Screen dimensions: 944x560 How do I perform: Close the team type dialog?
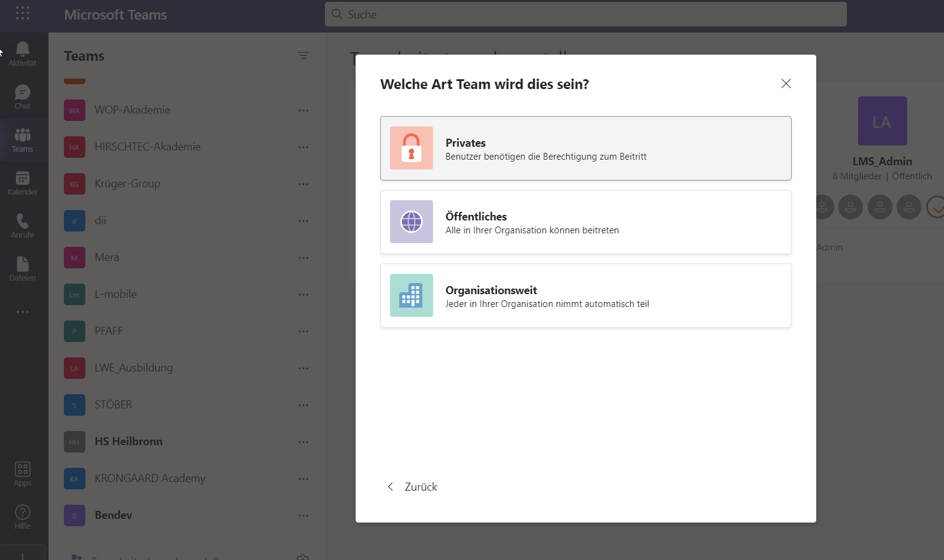tap(786, 84)
